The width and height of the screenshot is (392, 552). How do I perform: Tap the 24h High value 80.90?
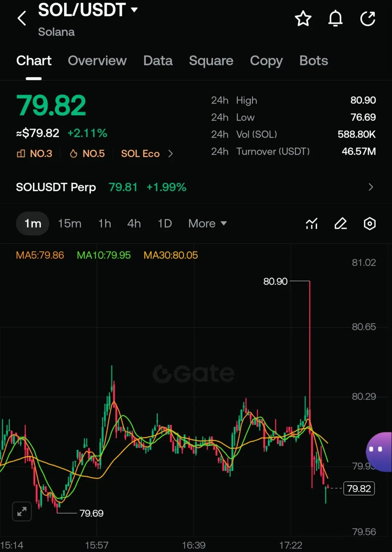pyautogui.click(x=363, y=100)
